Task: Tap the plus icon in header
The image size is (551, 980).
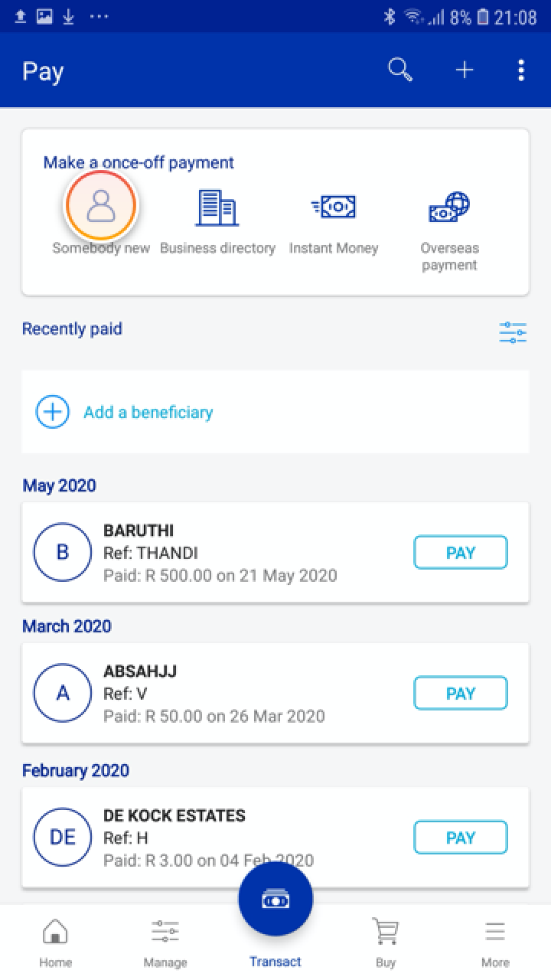Action: 465,70
